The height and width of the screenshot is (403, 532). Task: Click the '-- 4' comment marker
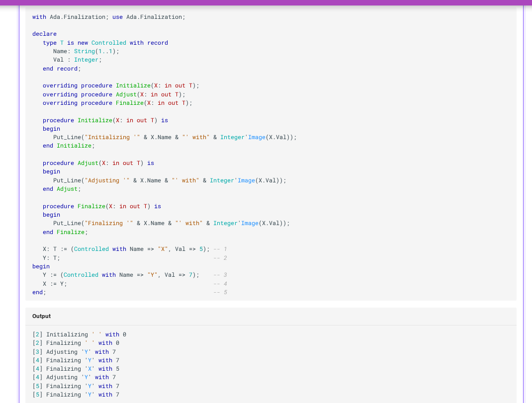pos(220,284)
